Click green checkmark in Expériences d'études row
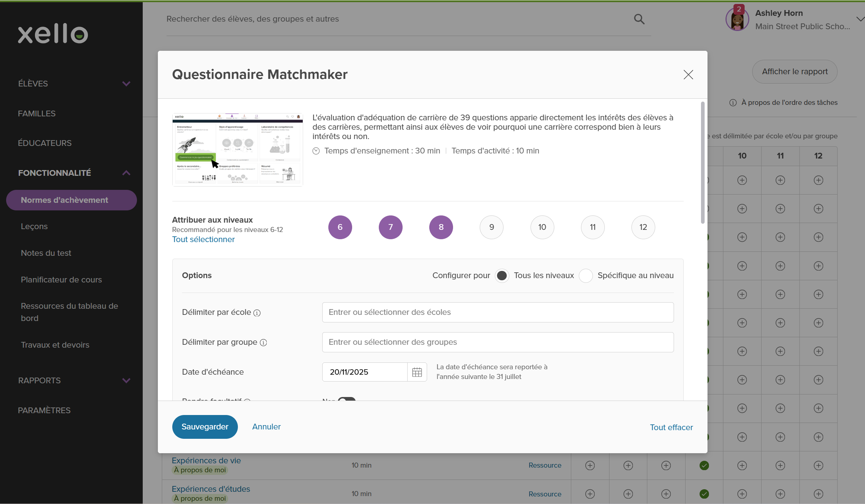The height and width of the screenshot is (504, 865). click(x=704, y=494)
